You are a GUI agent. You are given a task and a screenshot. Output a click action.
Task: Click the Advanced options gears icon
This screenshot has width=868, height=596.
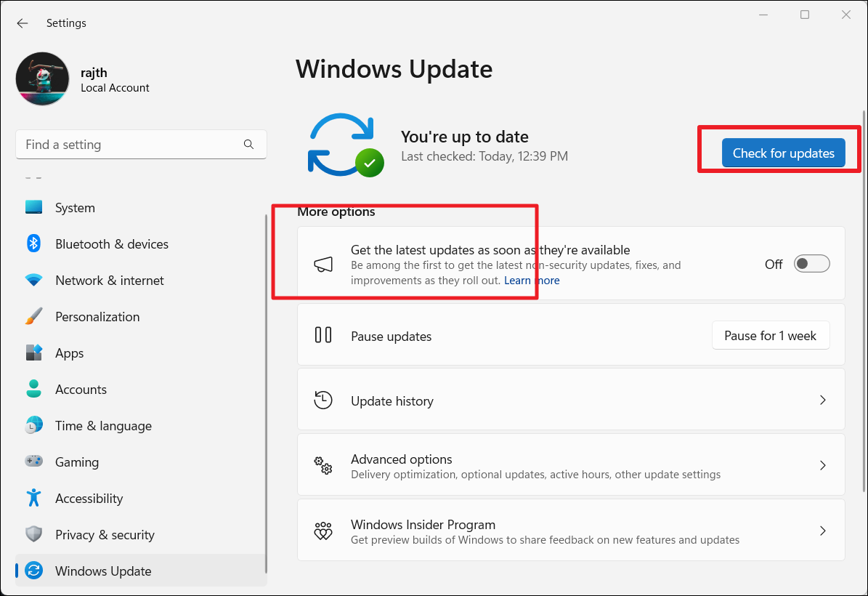click(x=323, y=465)
